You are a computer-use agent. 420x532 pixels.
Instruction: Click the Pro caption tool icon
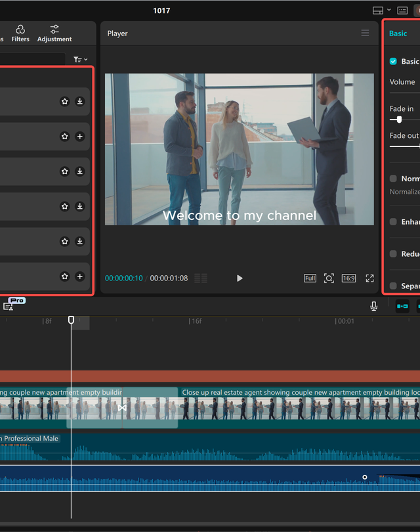[9, 305]
